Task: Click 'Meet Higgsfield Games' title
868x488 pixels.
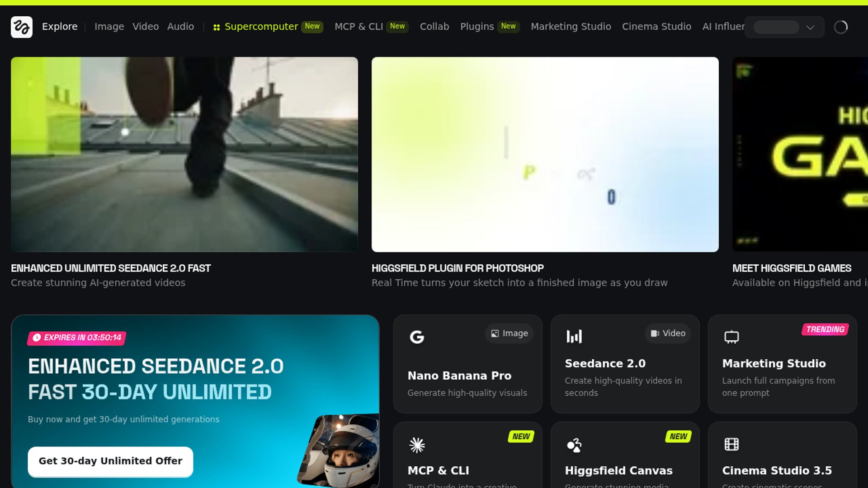Action: (x=792, y=268)
